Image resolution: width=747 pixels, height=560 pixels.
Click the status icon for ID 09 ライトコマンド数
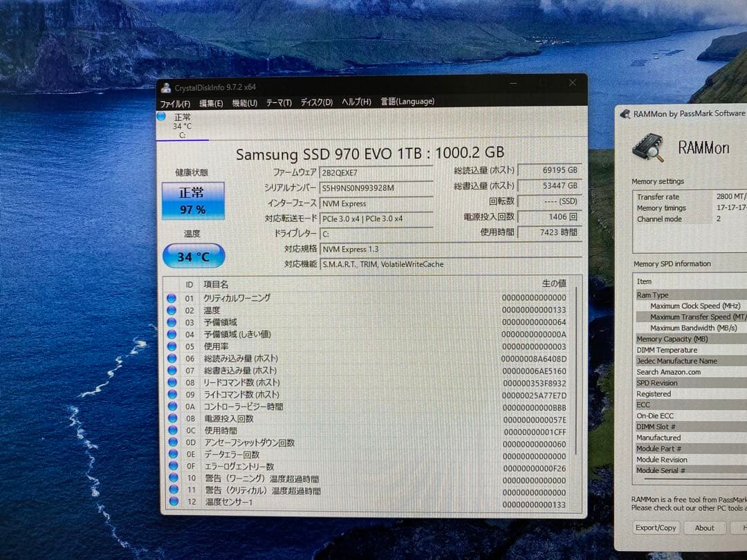click(172, 394)
